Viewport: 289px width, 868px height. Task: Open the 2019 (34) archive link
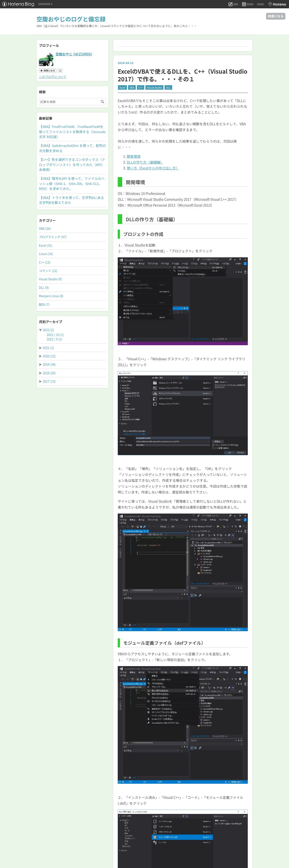49,365
